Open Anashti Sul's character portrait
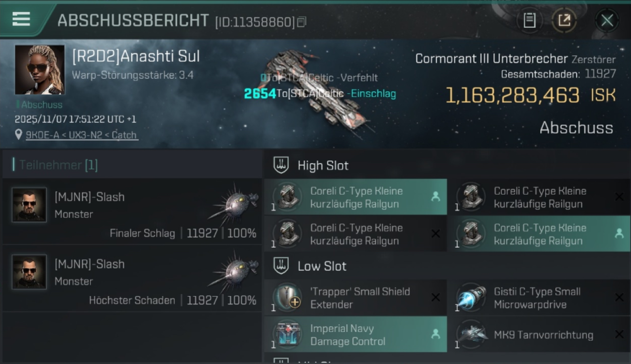 (39, 70)
